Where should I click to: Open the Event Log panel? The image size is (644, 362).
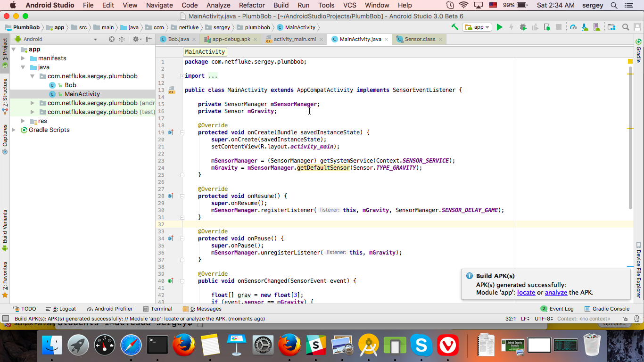(x=557, y=309)
